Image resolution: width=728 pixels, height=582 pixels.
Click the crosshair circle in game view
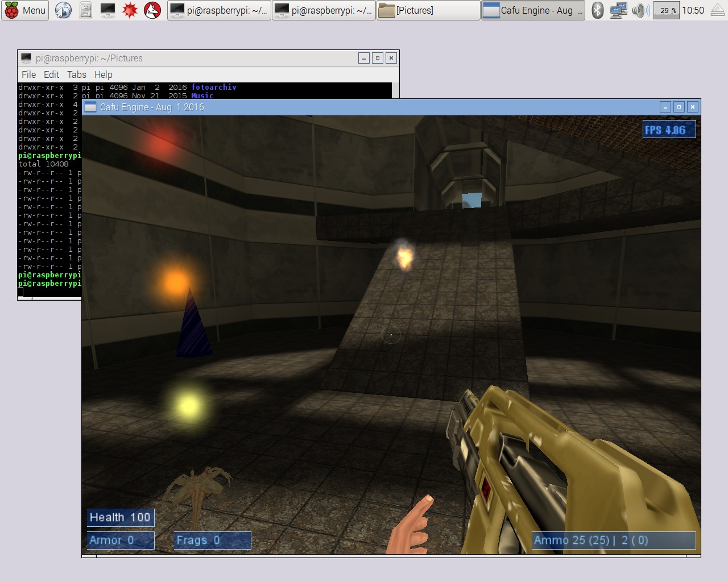(391, 335)
